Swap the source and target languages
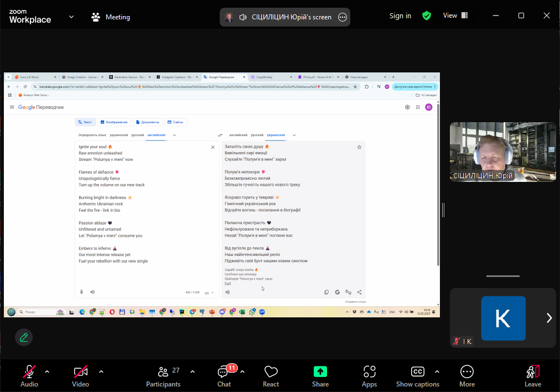This screenshot has height=392, width=560. pos(220,135)
